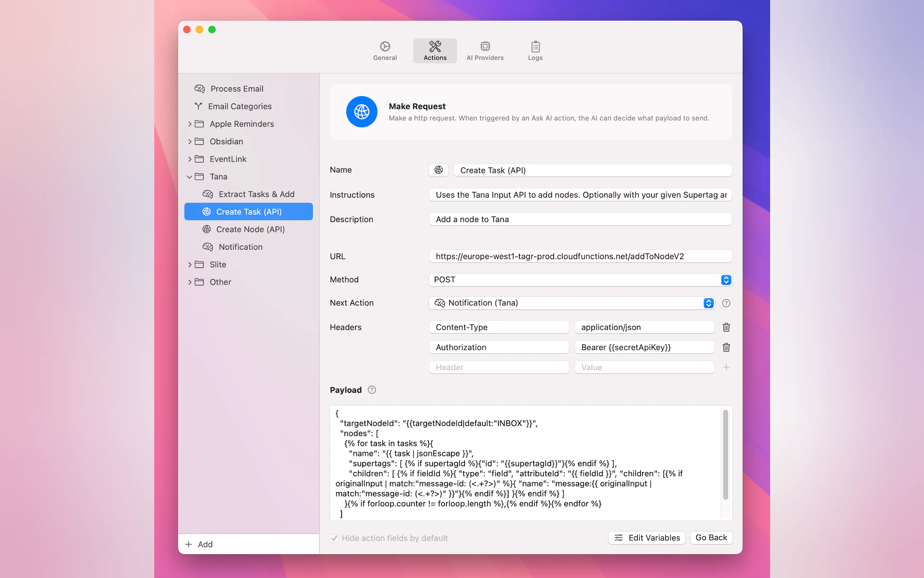Click help icon beside Next Action

pyautogui.click(x=726, y=303)
